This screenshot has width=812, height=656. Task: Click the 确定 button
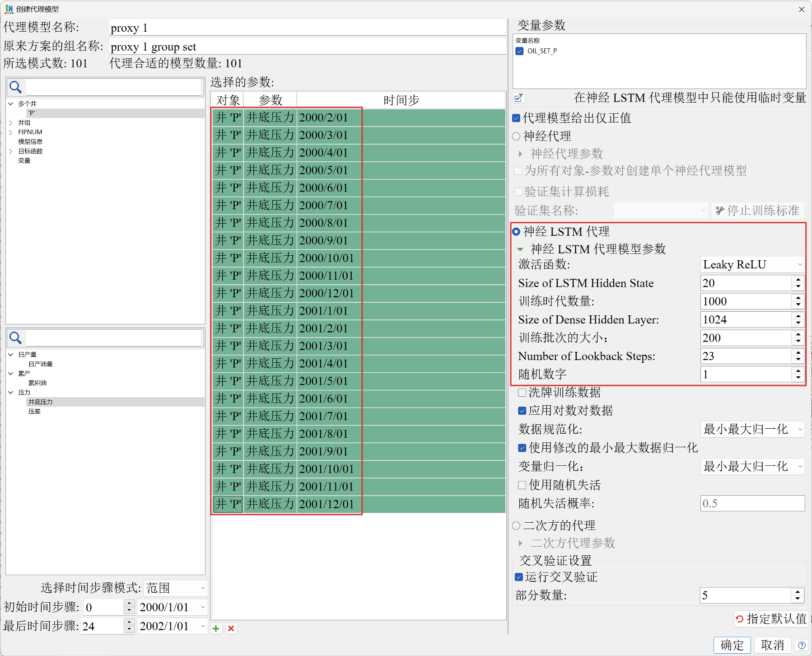coord(732,645)
